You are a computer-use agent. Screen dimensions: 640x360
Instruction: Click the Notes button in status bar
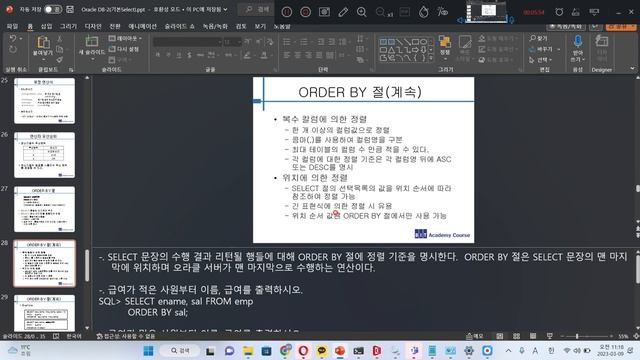click(475, 336)
